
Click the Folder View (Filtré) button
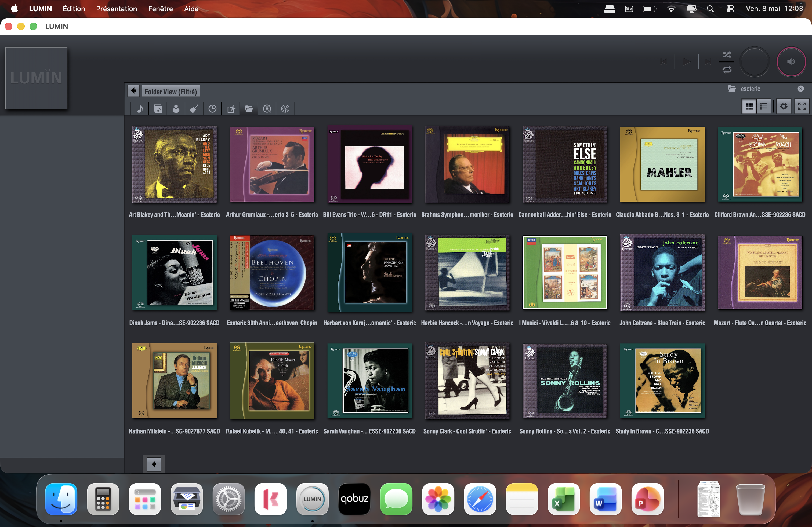(171, 91)
